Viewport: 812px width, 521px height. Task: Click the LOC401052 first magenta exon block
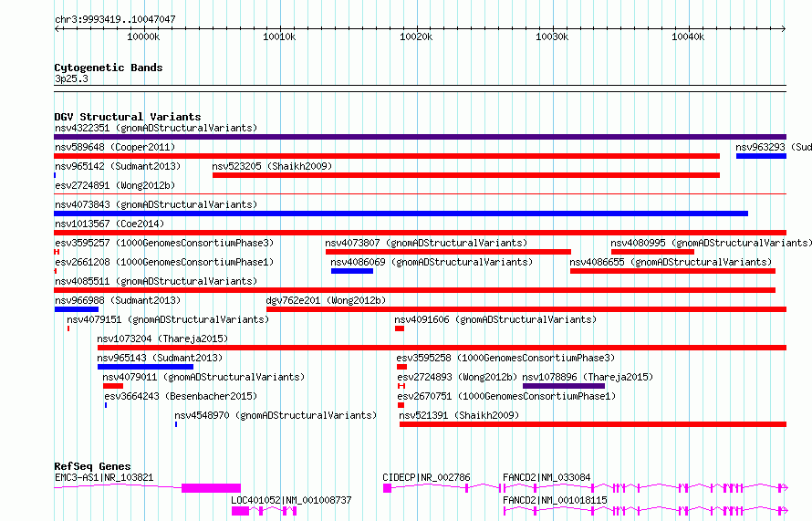pyautogui.click(x=240, y=511)
